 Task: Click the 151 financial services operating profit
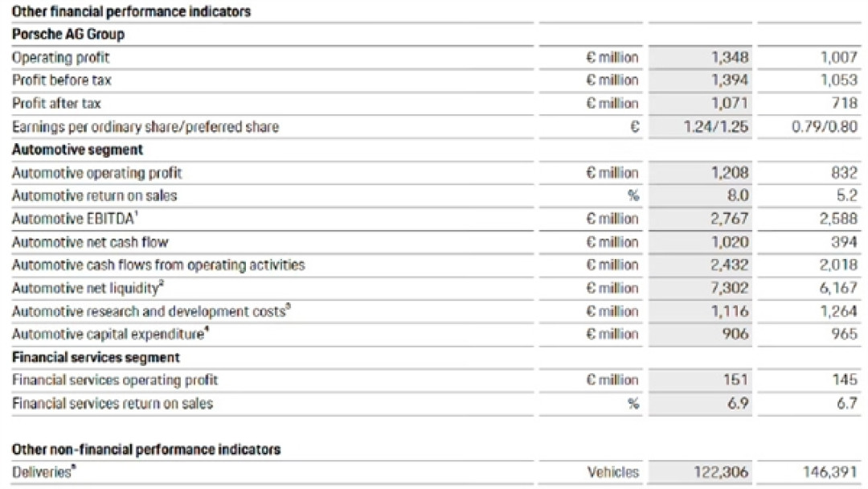click(x=735, y=380)
